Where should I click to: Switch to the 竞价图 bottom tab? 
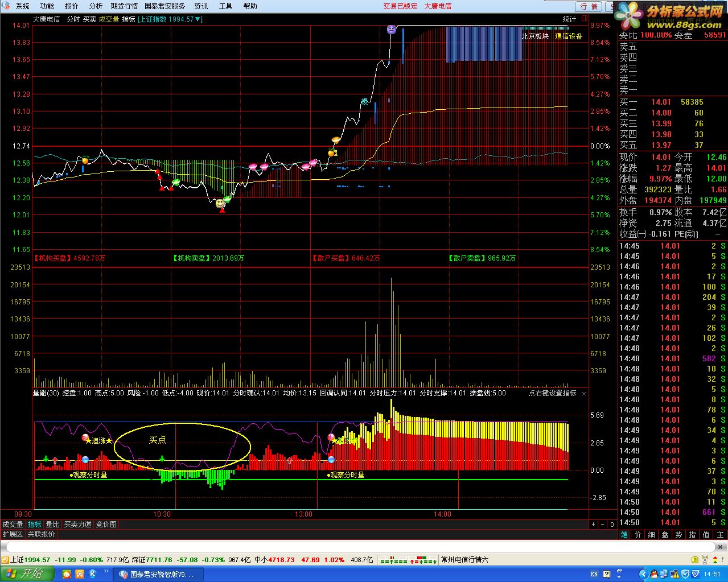tap(106, 525)
